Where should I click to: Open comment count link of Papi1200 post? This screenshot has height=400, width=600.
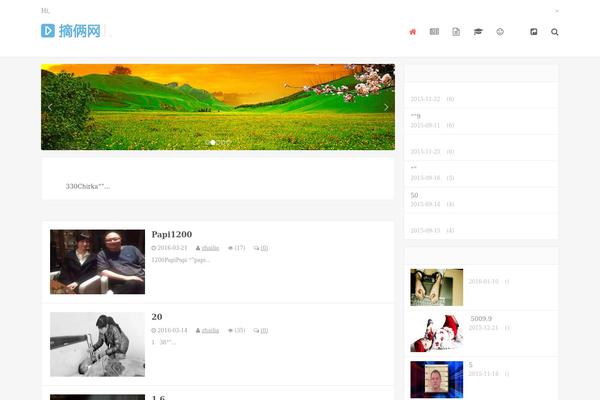point(264,248)
